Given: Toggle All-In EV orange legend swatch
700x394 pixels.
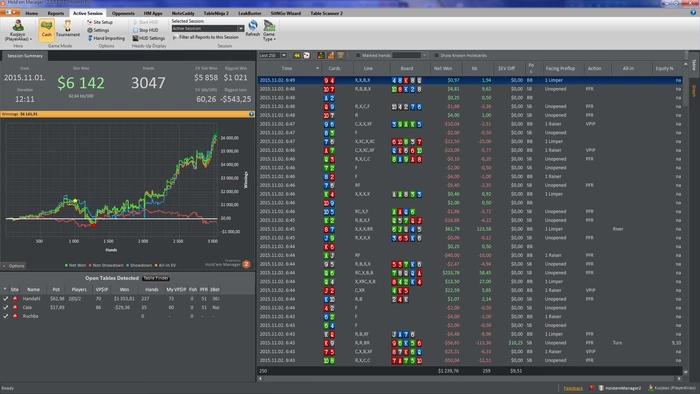Looking at the screenshot, I should coord(156,265).
